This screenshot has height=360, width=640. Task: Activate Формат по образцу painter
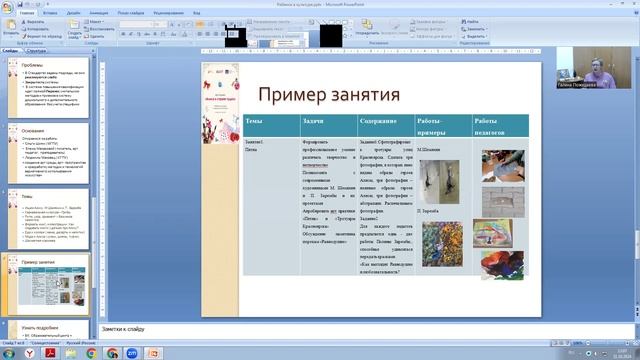42,36
